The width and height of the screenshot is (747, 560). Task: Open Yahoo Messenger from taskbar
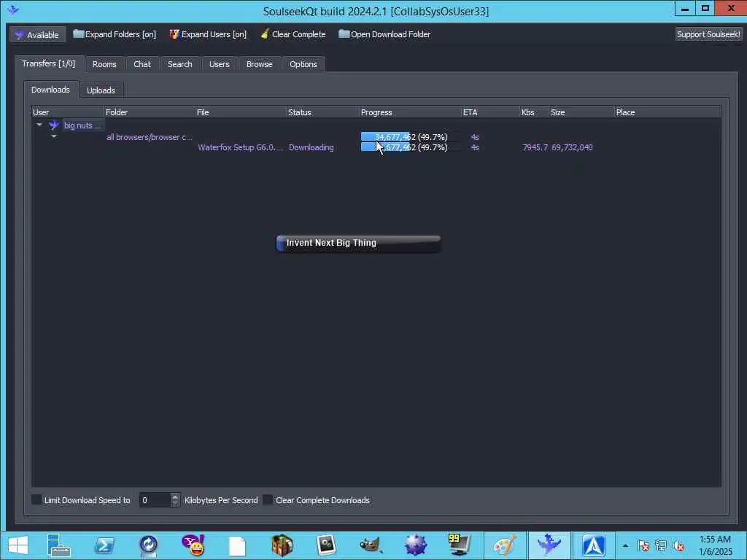[193, 545]
